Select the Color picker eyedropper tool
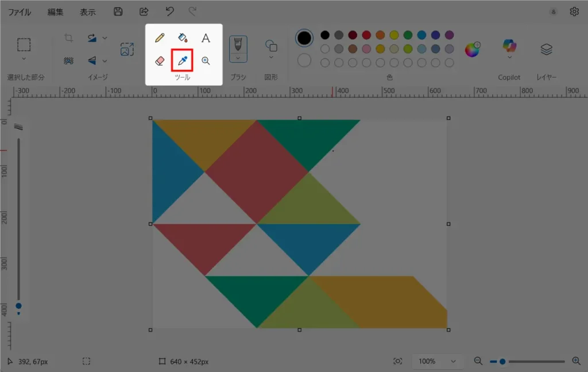The height and width of the screenshot is (372, 588). 182,60
